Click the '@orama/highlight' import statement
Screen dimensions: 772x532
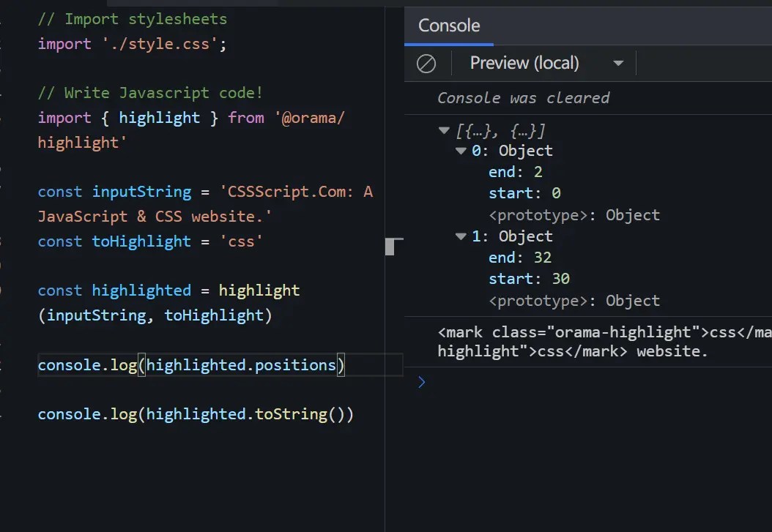click(x=190, y=117)
